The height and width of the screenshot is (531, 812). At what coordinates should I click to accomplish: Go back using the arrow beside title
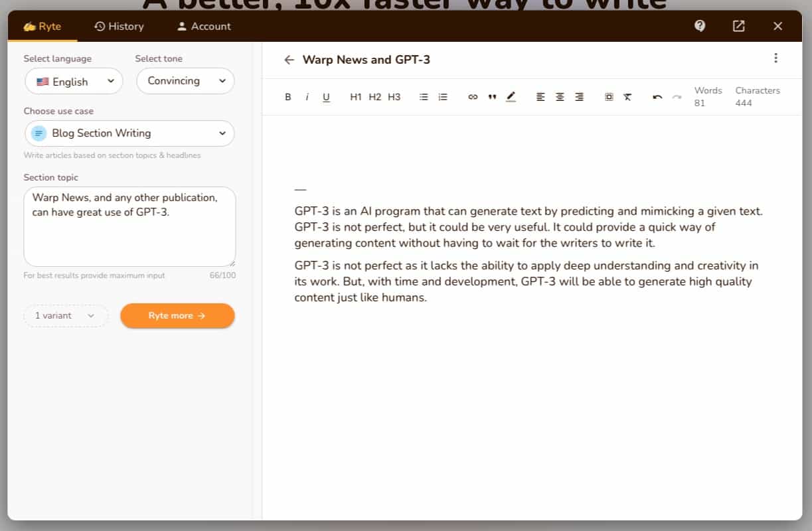[289, 60]
